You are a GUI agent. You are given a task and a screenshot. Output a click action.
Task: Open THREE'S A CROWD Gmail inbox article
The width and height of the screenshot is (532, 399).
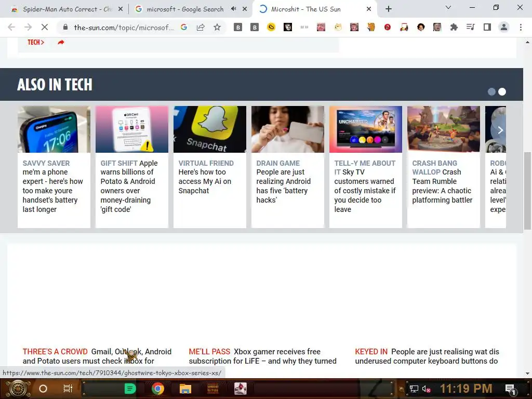(x=97, y=356)
